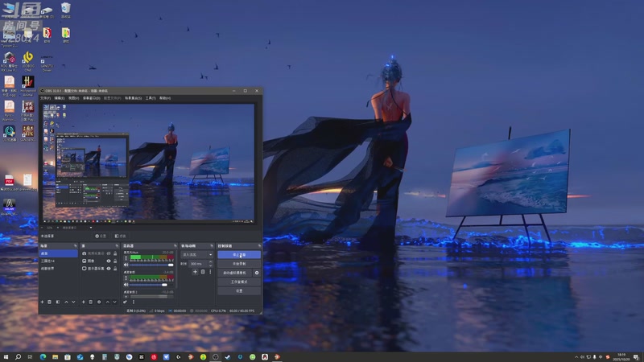644x362 pixels.
Task: Open the Recycle Bin desktop icon
Action: pos(66,10)
